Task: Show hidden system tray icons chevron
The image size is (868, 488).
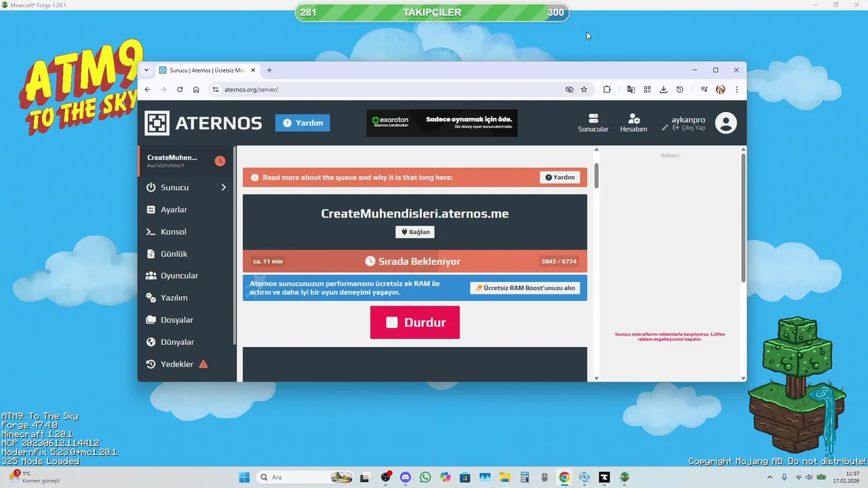Action: click(x=770, y=477)
